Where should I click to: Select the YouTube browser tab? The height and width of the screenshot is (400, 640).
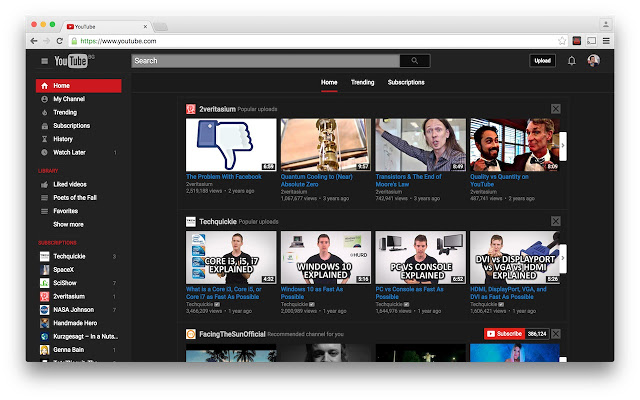[x=107, y=27]
